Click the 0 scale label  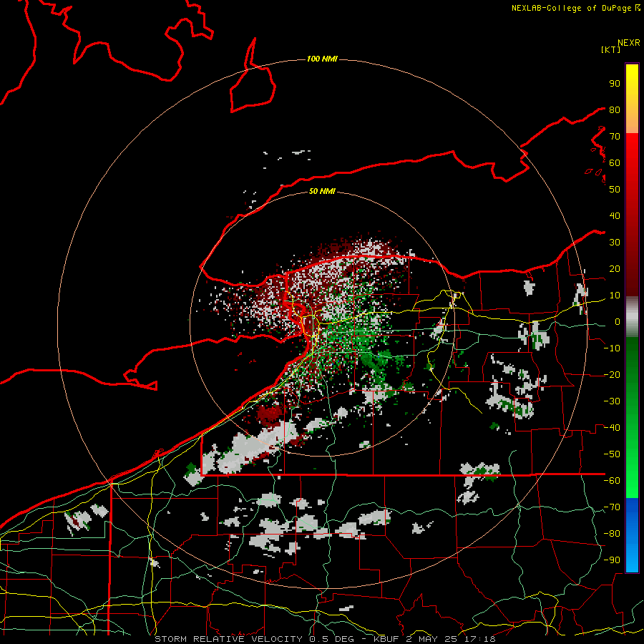pyautogui.click(x=618, y=321)
